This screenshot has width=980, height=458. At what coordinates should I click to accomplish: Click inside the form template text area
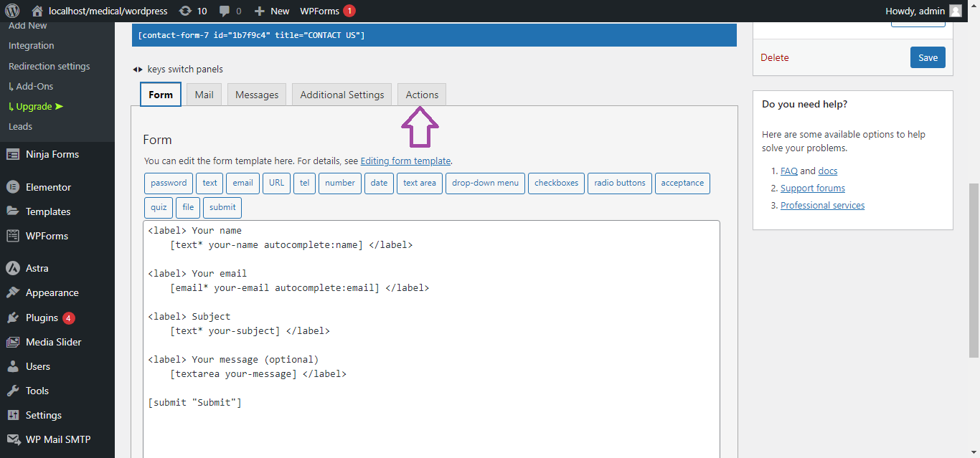[430, 430]
